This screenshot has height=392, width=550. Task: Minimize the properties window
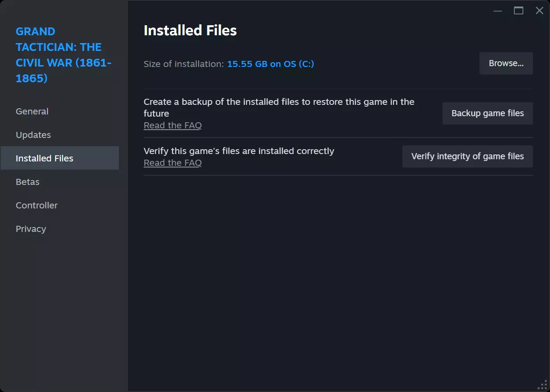(498, 11)
